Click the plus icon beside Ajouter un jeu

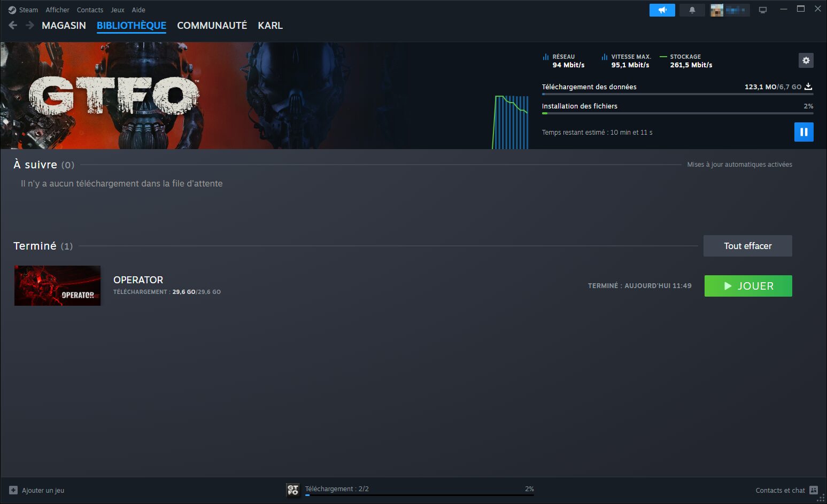tap(13, 490)
